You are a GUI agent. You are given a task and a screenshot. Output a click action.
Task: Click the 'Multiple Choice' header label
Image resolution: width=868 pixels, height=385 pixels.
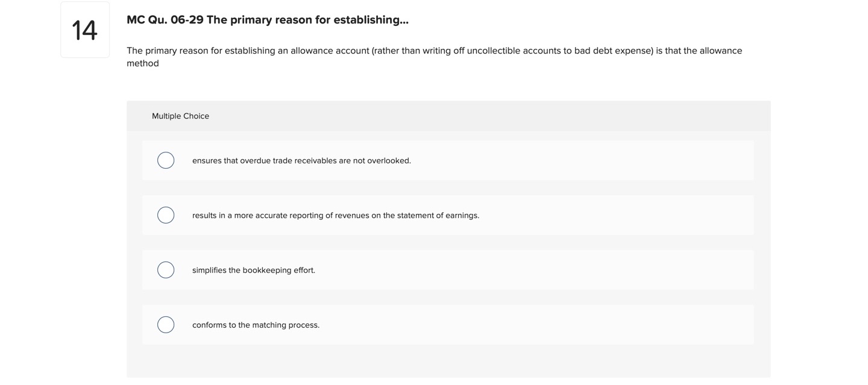click(x=180, y=116)
